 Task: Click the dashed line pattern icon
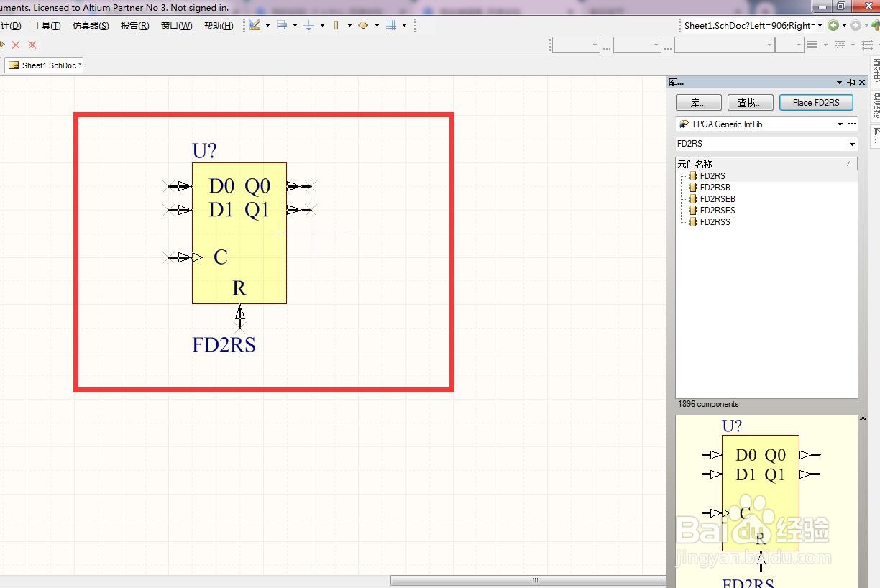pyautogui.click(x=840, y=45)
